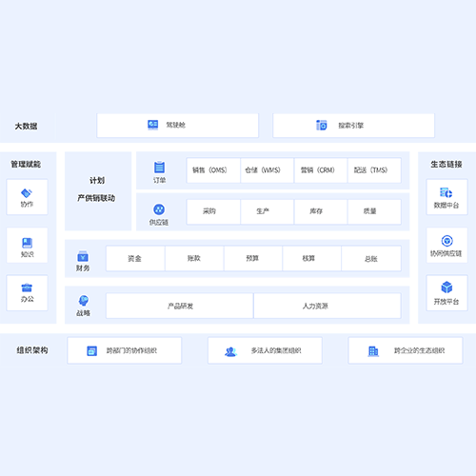Open the 人力资源 box

click(327, 306)
